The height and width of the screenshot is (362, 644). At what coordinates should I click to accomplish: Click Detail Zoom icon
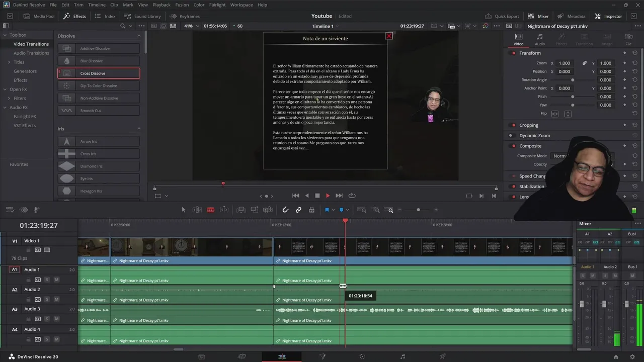click(x=376, y=210)
